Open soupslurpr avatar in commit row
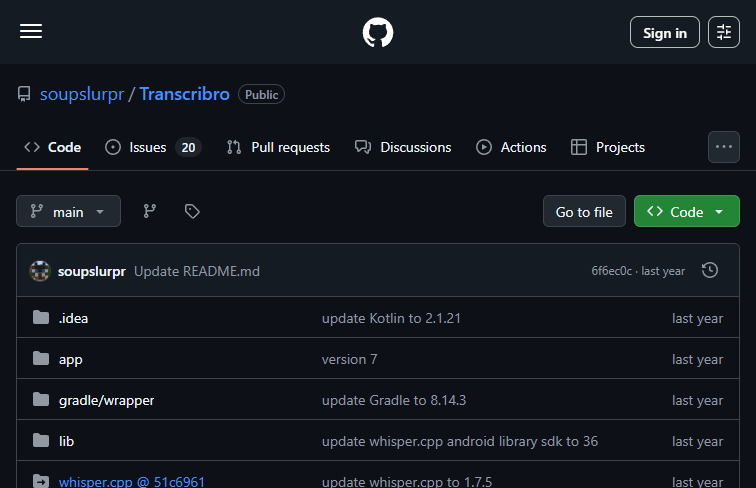 tap(40, 271)
